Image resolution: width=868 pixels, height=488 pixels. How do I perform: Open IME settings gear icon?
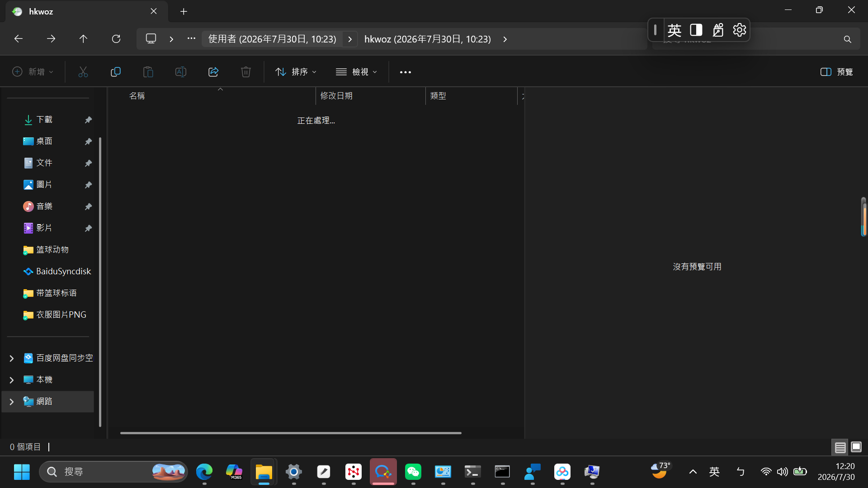[x=739, y=30]
